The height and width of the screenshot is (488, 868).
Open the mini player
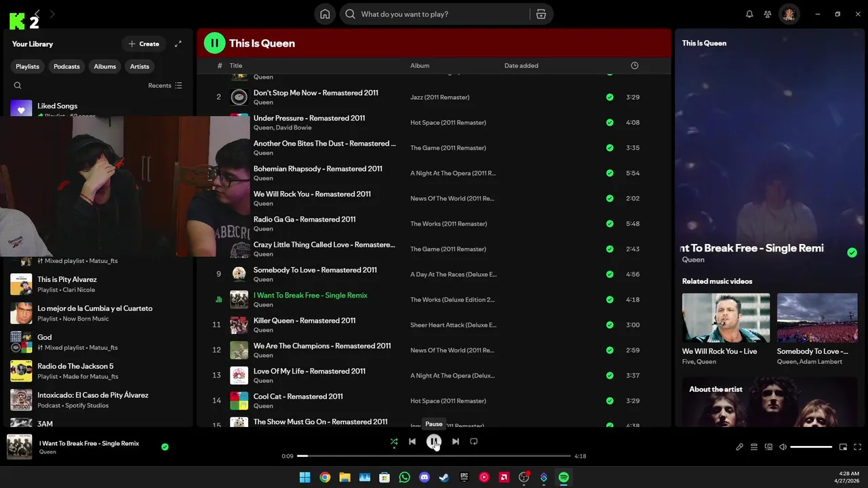pos(843,447)
